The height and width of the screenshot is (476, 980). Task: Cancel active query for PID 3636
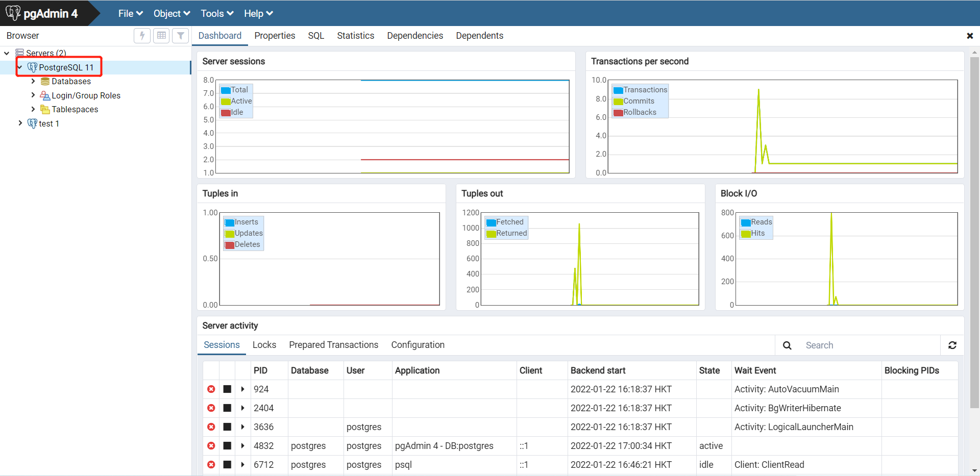tap(228, 427)
